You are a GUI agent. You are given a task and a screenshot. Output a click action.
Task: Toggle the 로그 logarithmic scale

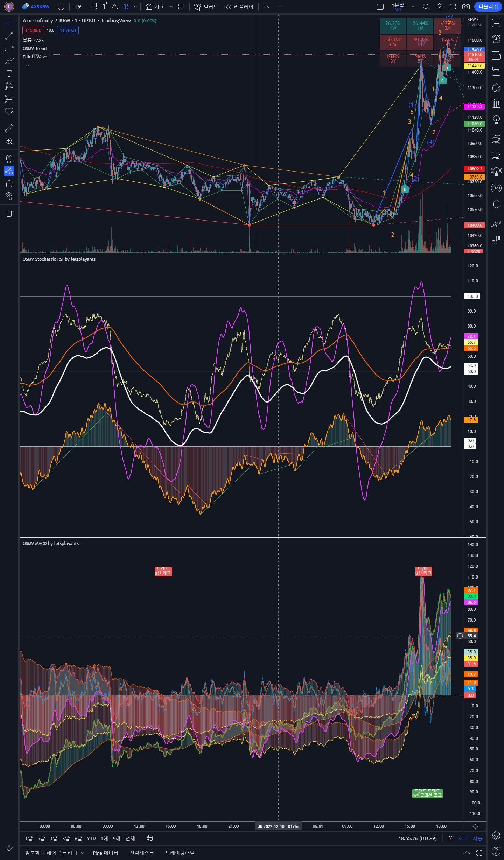[x=463, y=838]
